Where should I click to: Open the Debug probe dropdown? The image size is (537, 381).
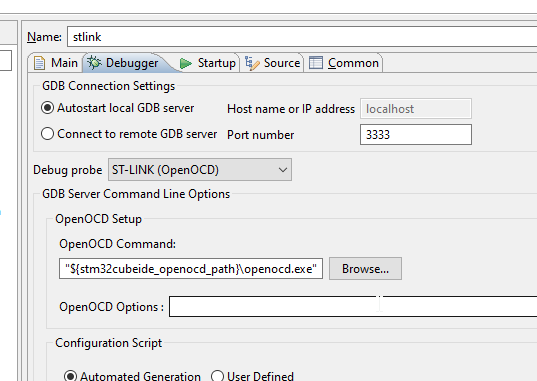[200, 170]
